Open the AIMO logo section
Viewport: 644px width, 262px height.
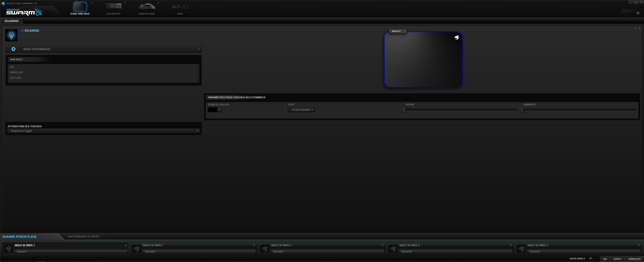(180, 7)
